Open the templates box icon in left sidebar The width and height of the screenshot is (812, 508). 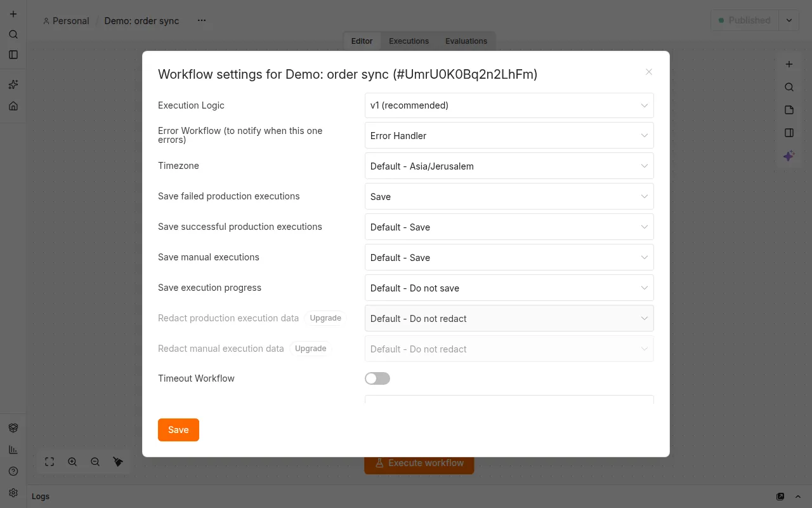(13, 428)
